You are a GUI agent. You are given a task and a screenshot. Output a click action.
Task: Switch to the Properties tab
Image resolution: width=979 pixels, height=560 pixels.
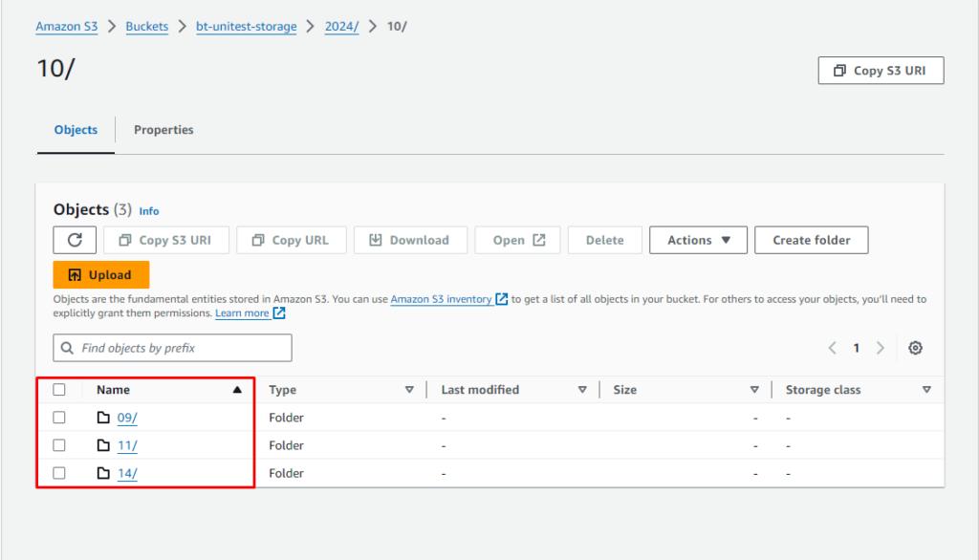163,130
